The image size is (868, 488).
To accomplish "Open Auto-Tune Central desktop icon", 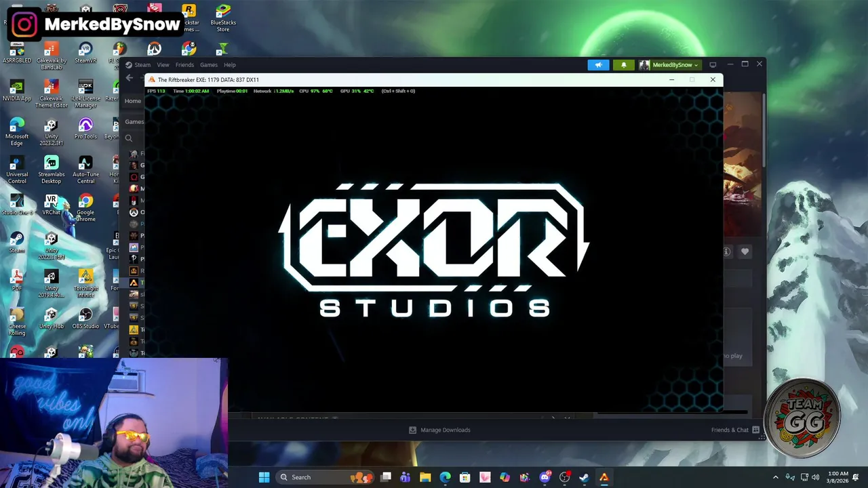I will tap(85, 170).
